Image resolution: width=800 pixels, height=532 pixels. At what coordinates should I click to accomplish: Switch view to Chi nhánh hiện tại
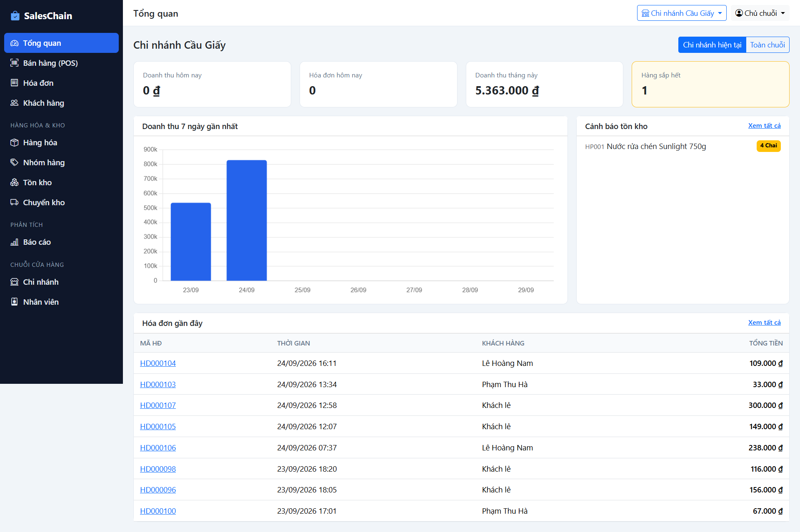point(712,45)
